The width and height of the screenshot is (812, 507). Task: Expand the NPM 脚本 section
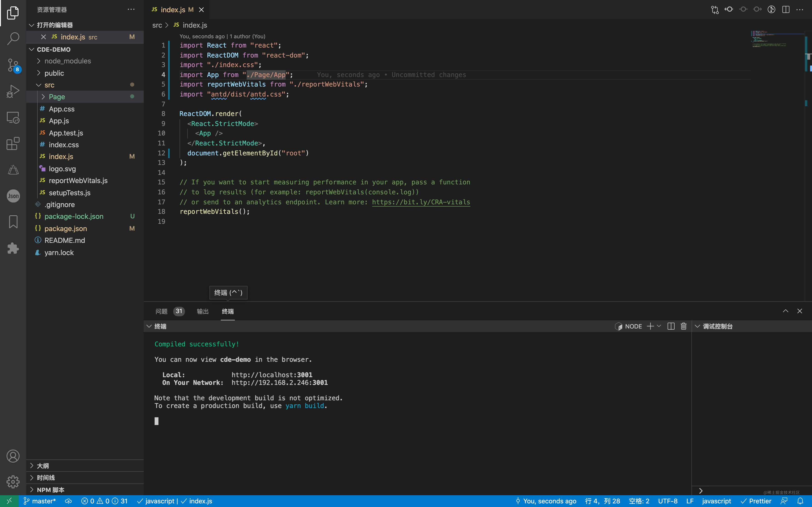pyautogui.click(x=50, y=490)
